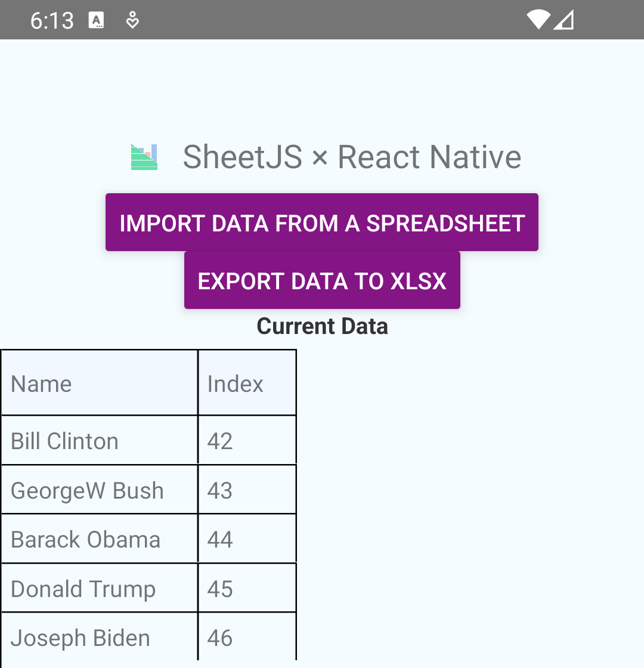Click index value 46 next to Joseph Biden

pyautogui.click(x=219, y=638)
